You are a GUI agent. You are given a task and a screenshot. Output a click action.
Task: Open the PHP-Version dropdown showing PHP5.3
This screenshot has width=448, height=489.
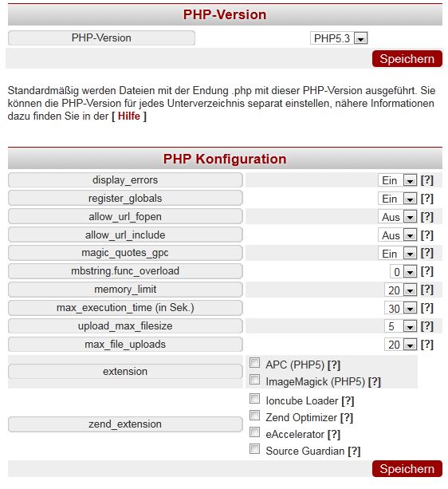(339, 38)
